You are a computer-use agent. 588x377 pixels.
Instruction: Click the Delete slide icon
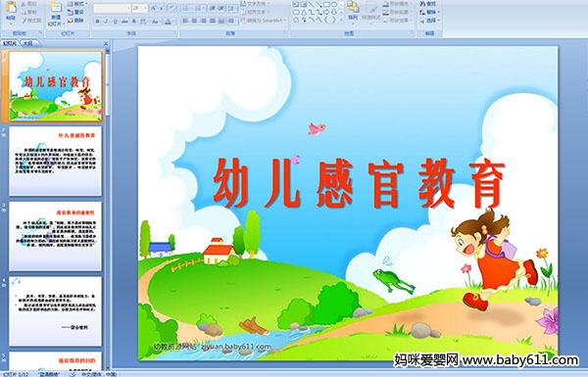click(75, 21)
